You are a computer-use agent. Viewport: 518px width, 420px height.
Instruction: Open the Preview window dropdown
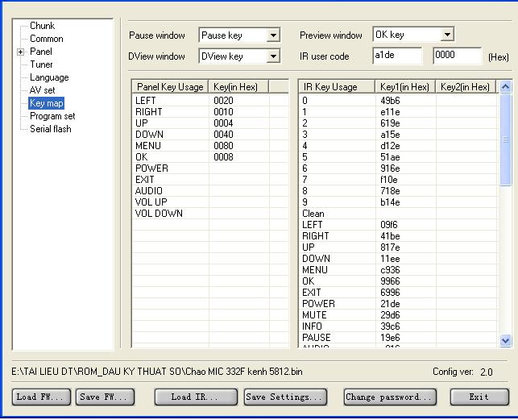447,35
